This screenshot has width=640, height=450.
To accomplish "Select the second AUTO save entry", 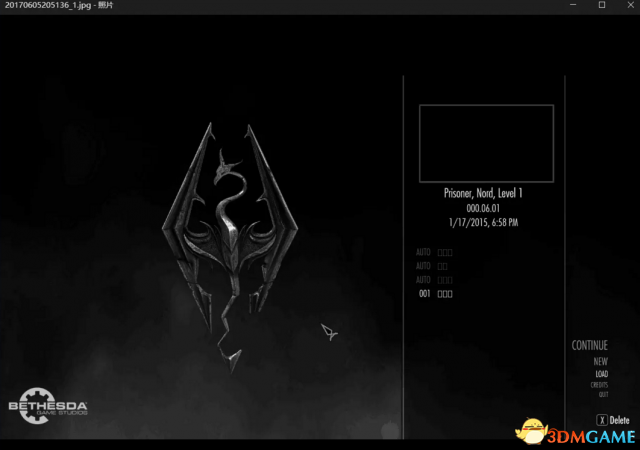I will click(431, 266).
